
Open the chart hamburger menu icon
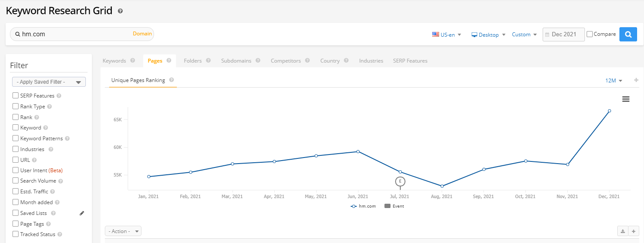coord(625,99)
